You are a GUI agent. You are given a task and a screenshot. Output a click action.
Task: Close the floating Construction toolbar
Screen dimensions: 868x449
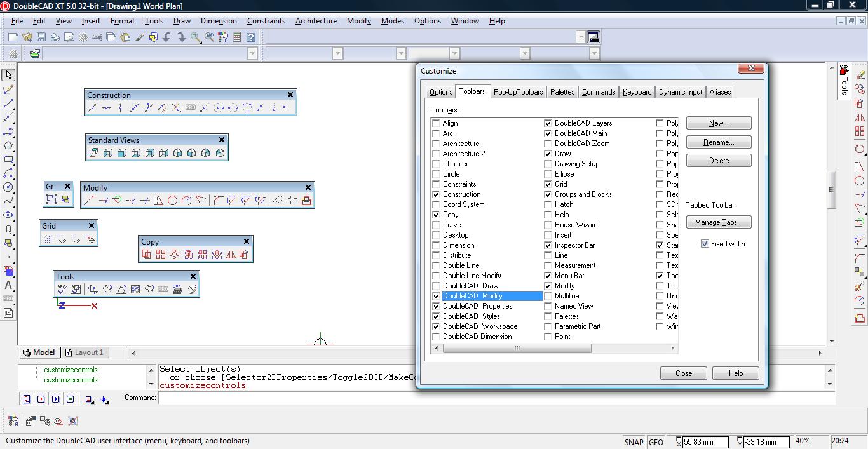pyautogui.click(x=290, y=95)
